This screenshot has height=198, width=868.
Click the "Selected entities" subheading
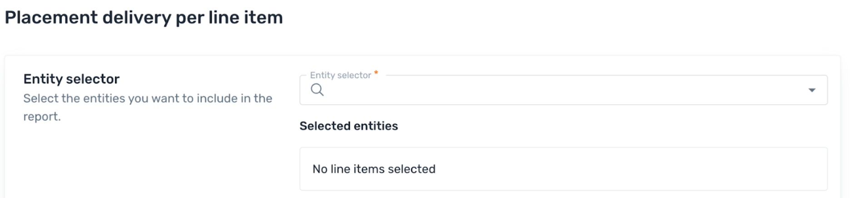[349, 126]
